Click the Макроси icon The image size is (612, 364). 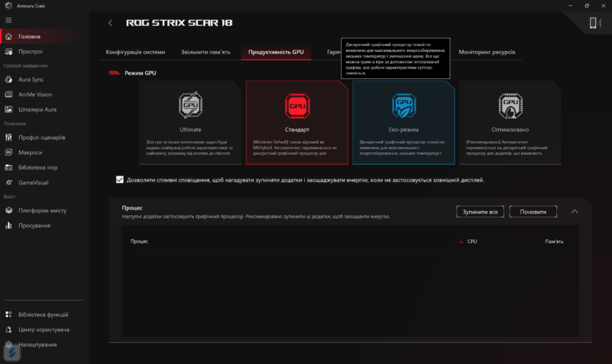pyautogui.click(x=9, y=152)
